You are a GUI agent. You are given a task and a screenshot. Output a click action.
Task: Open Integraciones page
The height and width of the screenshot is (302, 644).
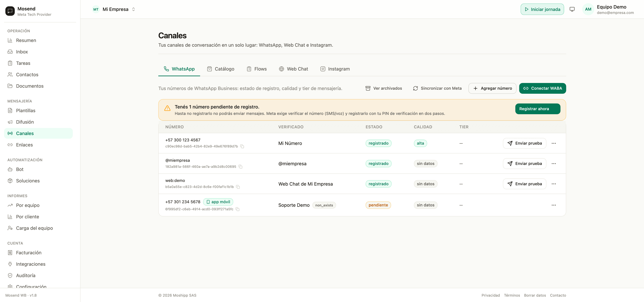(38, 264)
